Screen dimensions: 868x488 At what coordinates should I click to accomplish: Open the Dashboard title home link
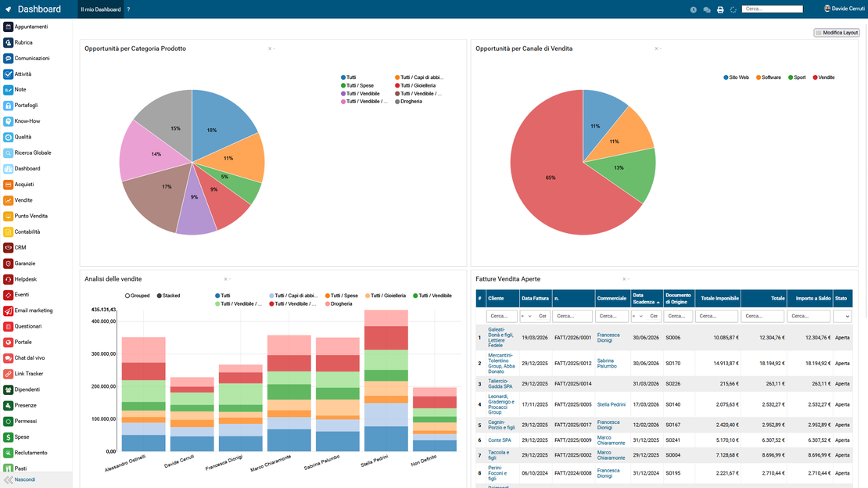39,9
